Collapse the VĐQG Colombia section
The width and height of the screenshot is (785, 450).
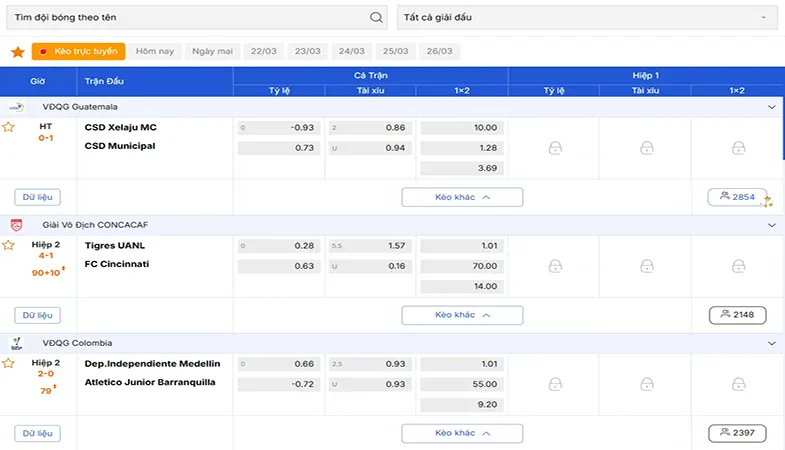pyautogui.click(x=771, y=343)
